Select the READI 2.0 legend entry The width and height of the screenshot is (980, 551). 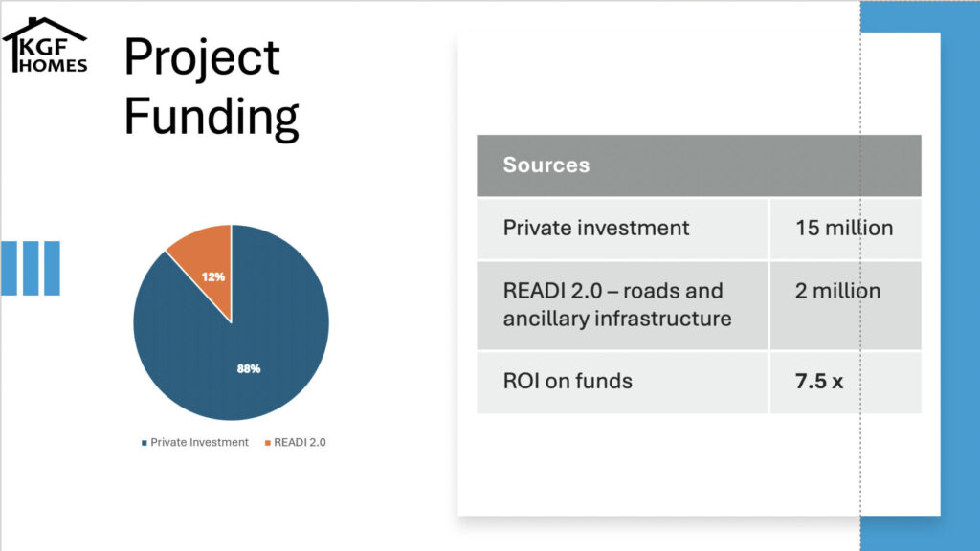click(x=296, y=442)
